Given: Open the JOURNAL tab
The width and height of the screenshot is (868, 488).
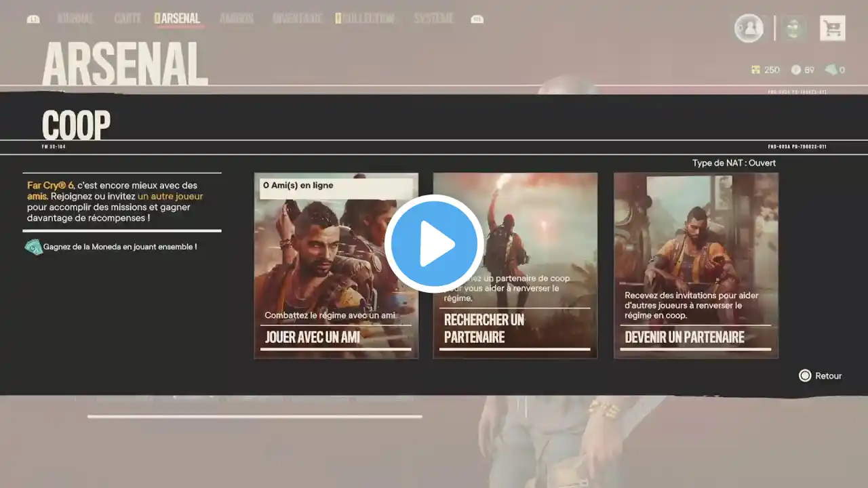Looking at the screenshot, I should (x=76, y=19).
